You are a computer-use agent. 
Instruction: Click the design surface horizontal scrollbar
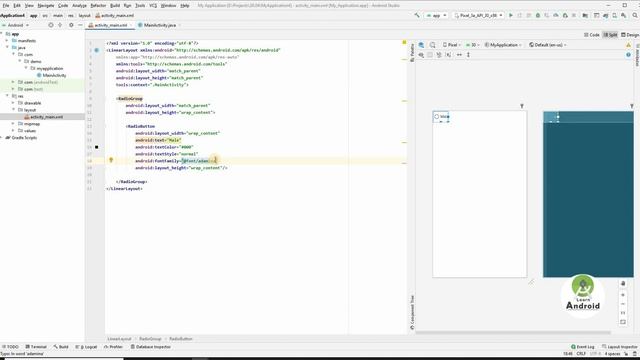513,333
